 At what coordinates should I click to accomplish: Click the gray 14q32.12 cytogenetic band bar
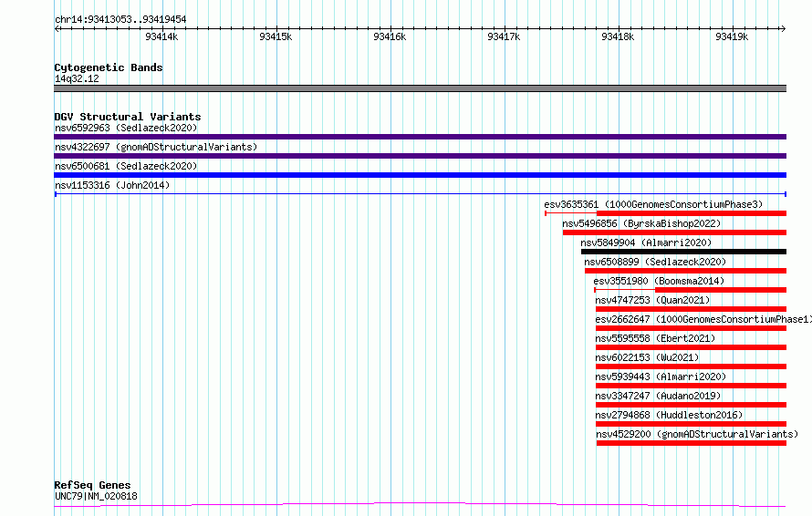click(x=420, y=88)
